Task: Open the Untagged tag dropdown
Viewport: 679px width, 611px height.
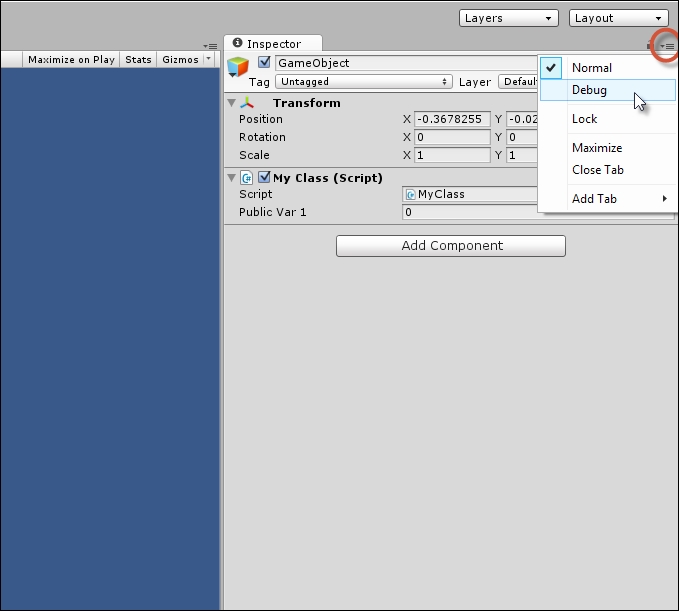Action: coord(363,82)
